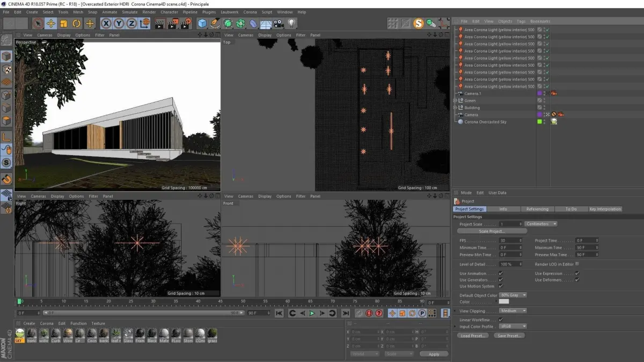This screenshot has height=362, width=644.
Task: Toggle Use Expression checkbox
Action: click(x=577, y=273)
